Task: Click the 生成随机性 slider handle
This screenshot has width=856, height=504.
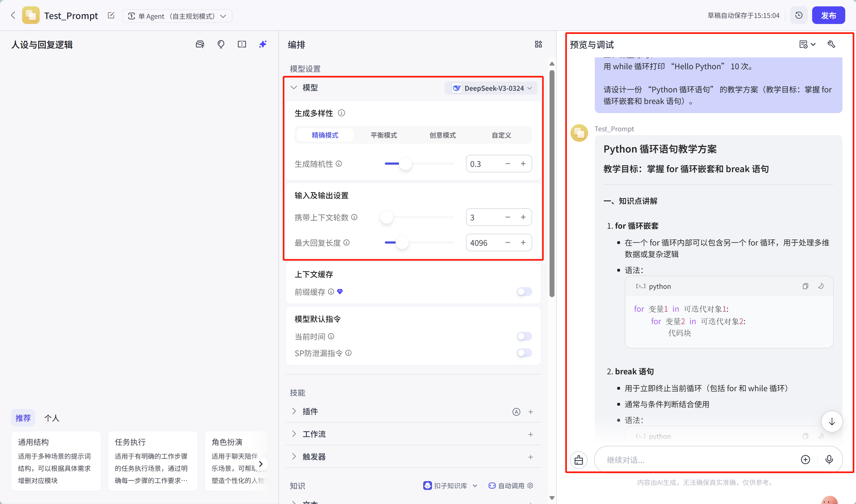Action: (405, 164)
